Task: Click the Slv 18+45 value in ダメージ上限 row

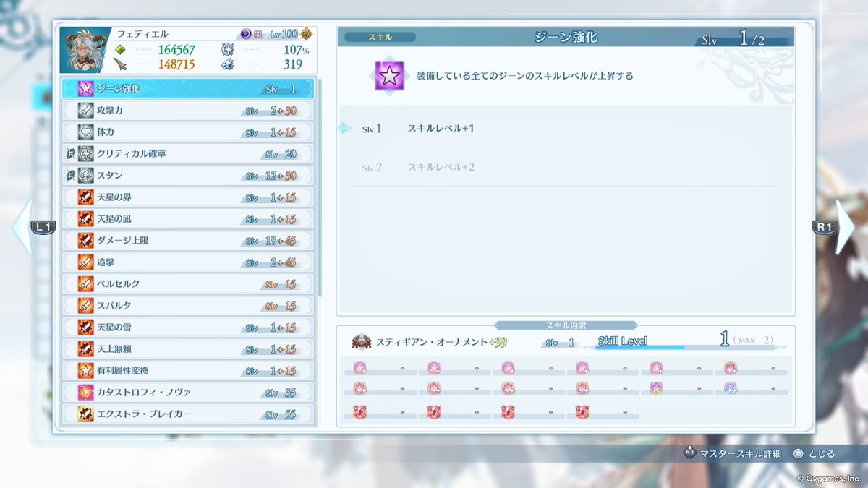Action: [271, 240]
